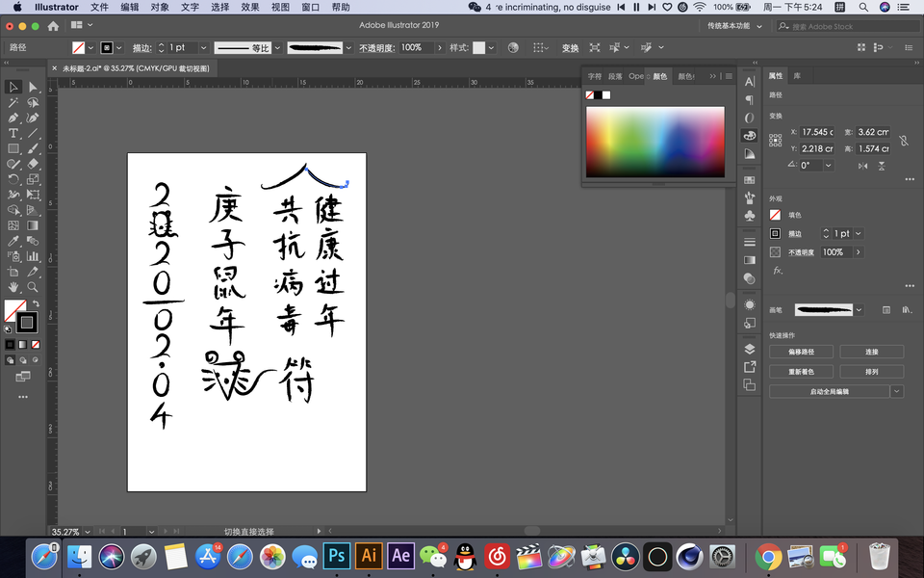Enable Draw Inside mode
924x578 pixels.
click(x=36, y=359)
